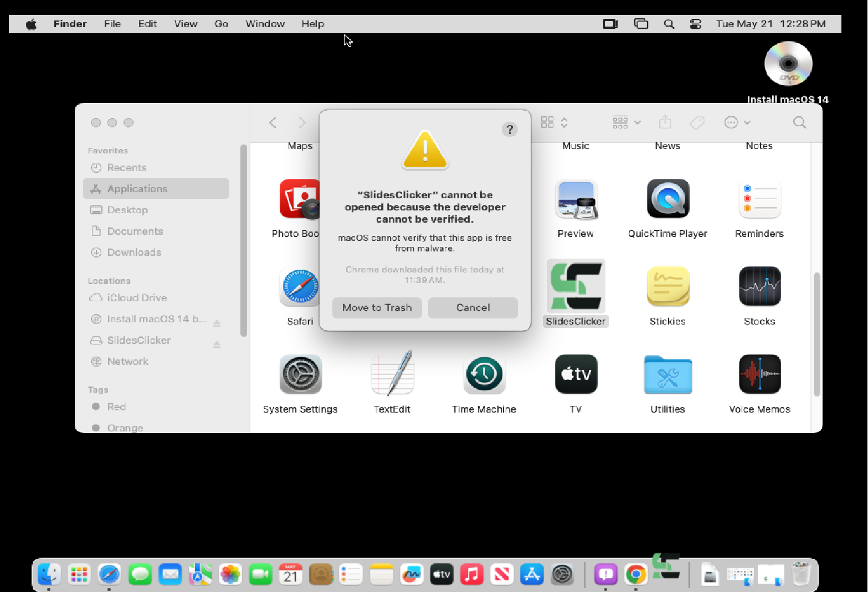Screen dimensions: 868x592
Task: Select the Reminders app icon in Finder
Action: pyautogui.click(x=759, y=199)
